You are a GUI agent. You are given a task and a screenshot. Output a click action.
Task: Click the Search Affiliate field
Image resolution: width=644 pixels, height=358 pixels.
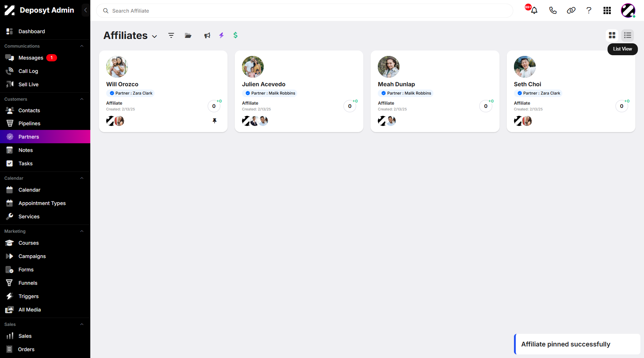pyautogui.click(x=304, y=11)
